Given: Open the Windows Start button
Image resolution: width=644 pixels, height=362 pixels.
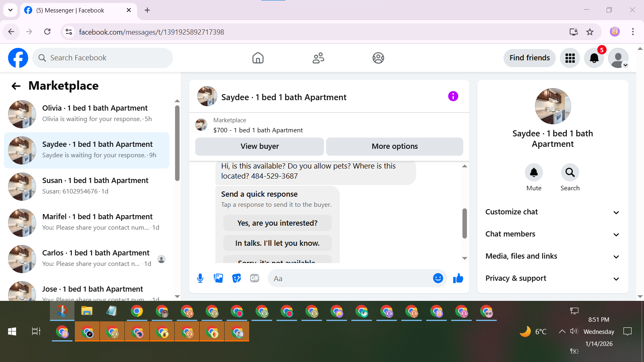Looking at the screenshot, I should tap(12, 331).
